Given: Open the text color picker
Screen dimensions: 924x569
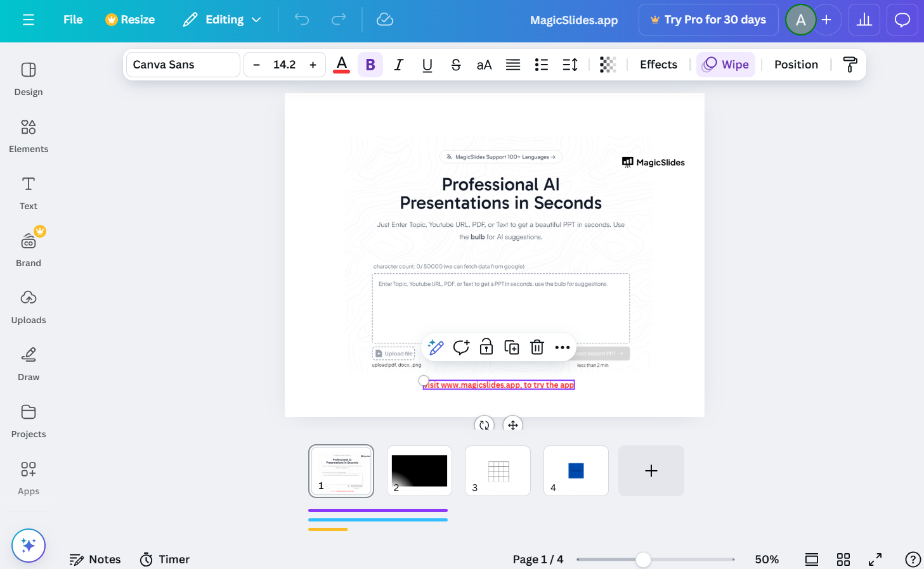Looking at the screenshot, I should tap(342, 65).
